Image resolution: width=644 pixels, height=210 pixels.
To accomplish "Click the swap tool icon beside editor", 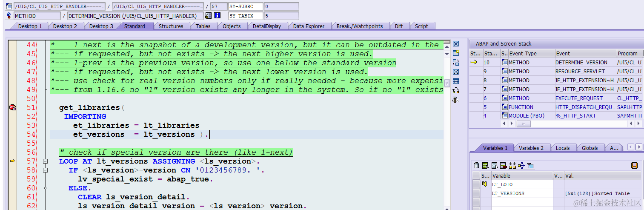I will click(456, 63).
